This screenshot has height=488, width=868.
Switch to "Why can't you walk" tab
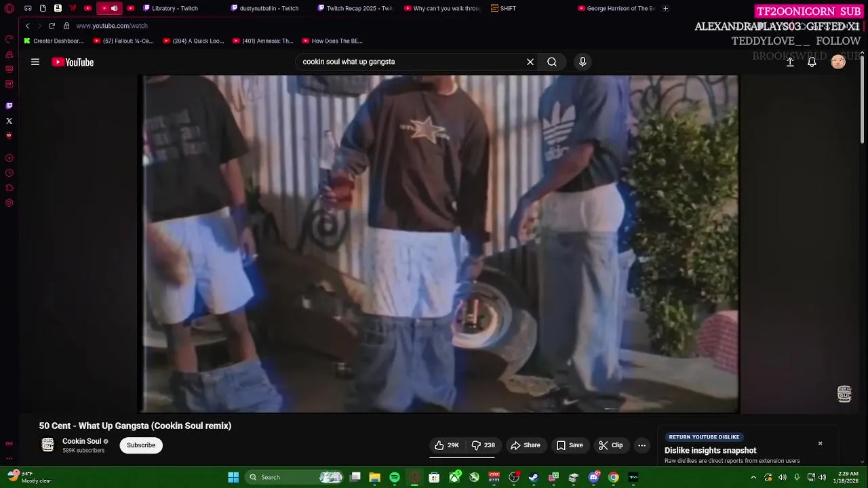tap(442, 8)
